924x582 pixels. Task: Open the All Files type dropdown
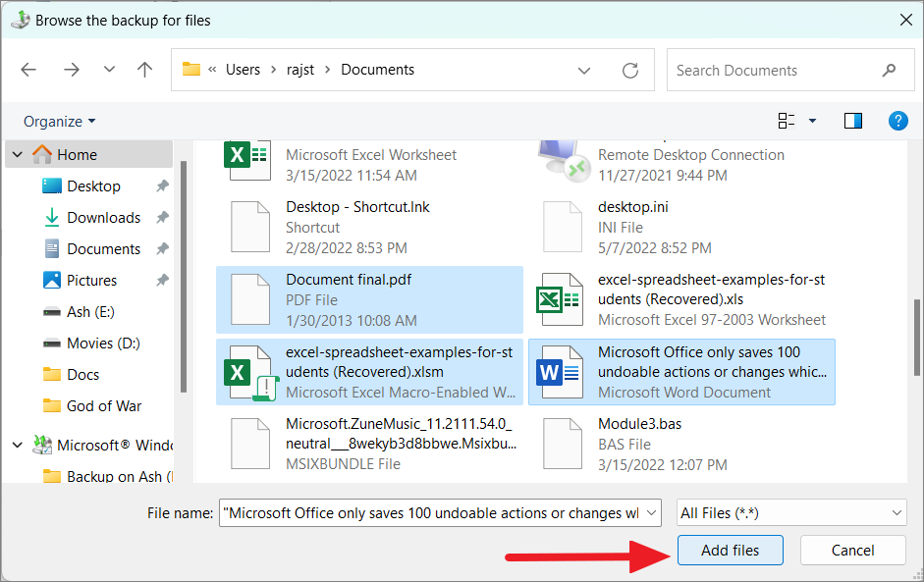[791, 513]
